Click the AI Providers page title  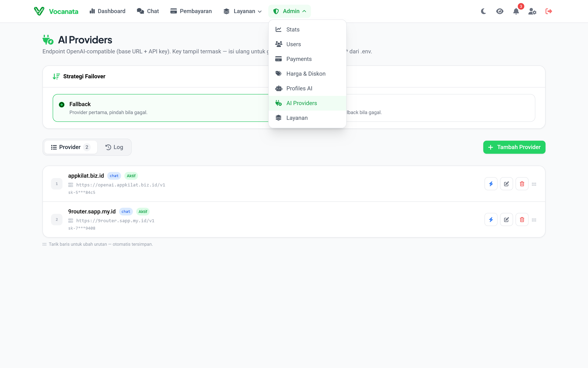(x=85, y=40)
